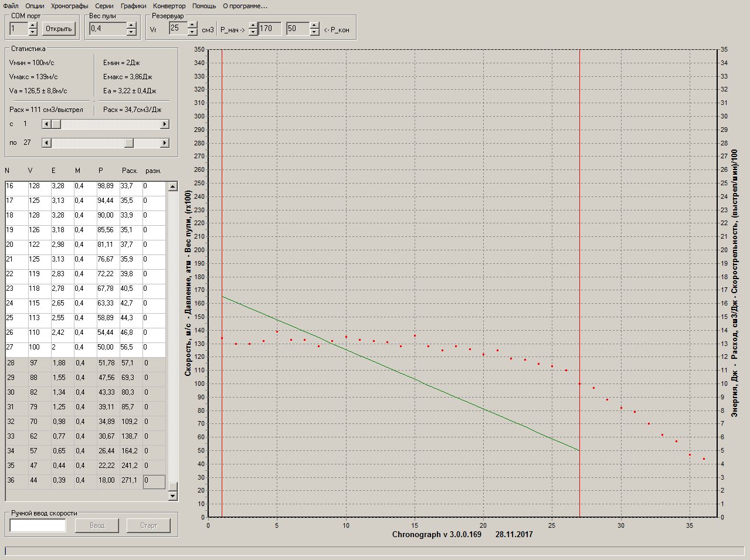Grab the thumb of the "по" range slider

click(x=129, y=143)
